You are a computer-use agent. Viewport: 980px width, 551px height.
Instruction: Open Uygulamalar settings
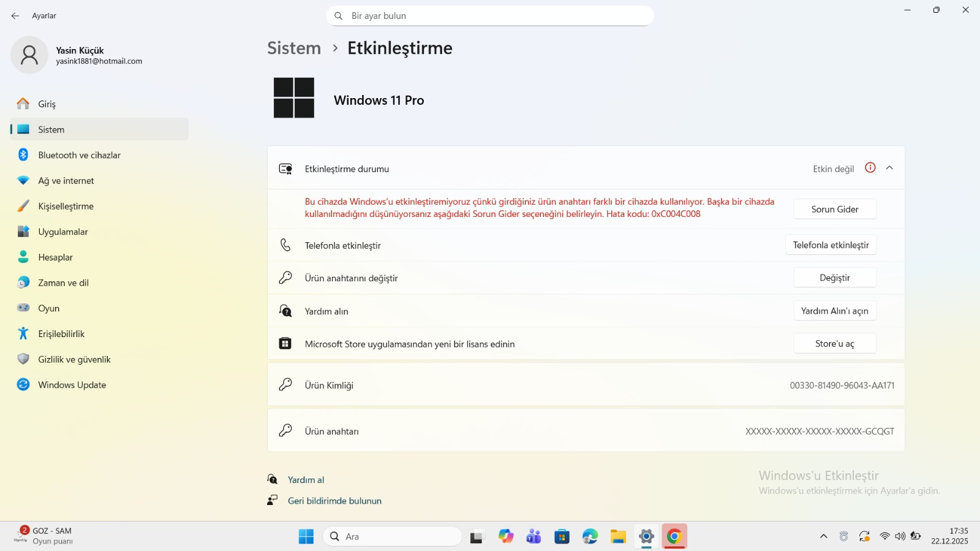coord(99,232)
